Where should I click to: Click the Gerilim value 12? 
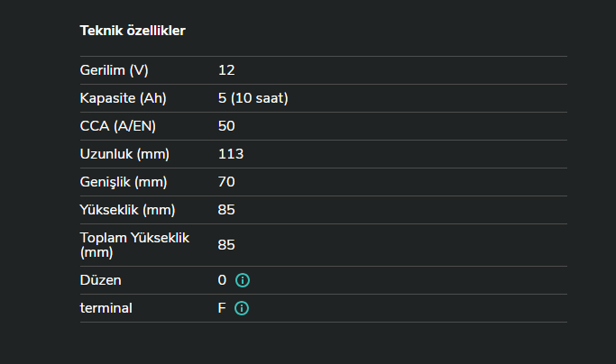[x=226, y=70]
